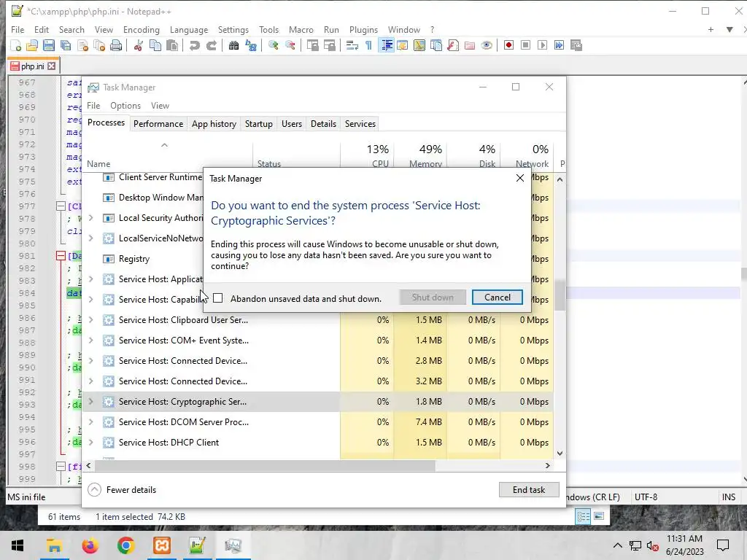Open Firefox from the taskbar

point(90,545)
